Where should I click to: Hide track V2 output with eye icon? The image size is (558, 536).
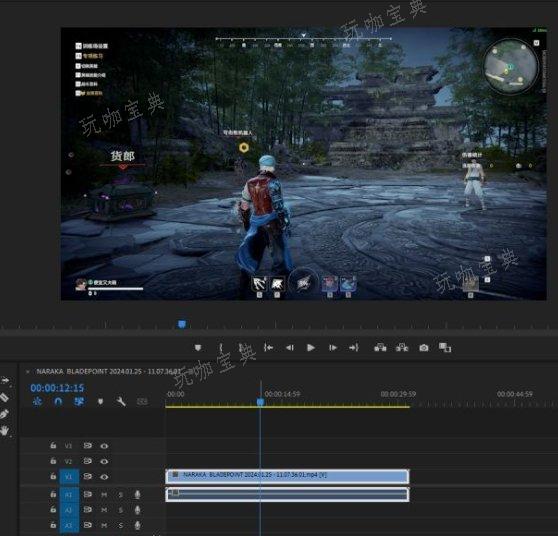coord(104,461)
